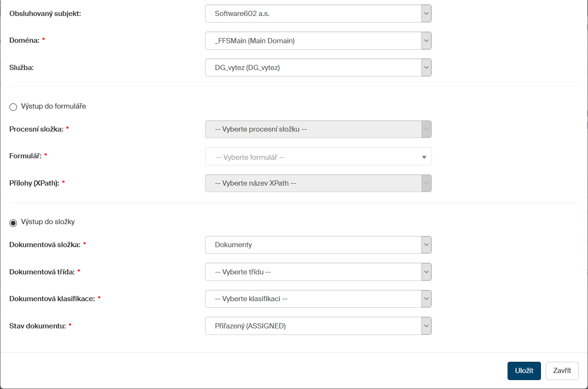Expand the 'Vyberte třídu' dropdown
588x389 pixels.
[313, 272]
